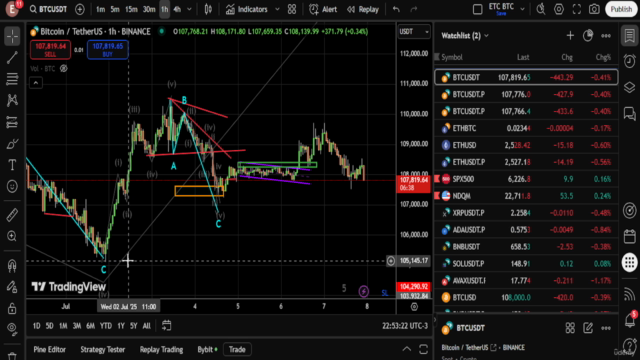
Task: Toggle stay in drawing mode
Action: pyautogui.click(x=12, y=287)
